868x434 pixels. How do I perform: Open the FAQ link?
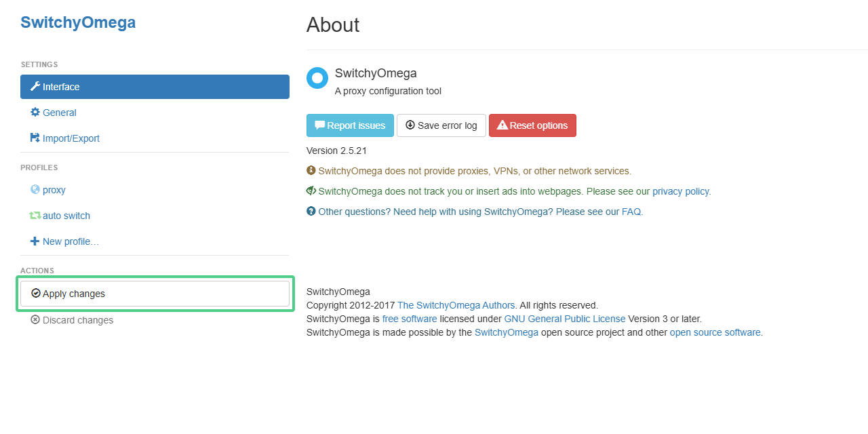pyautogui.click(x=631, y=212)
